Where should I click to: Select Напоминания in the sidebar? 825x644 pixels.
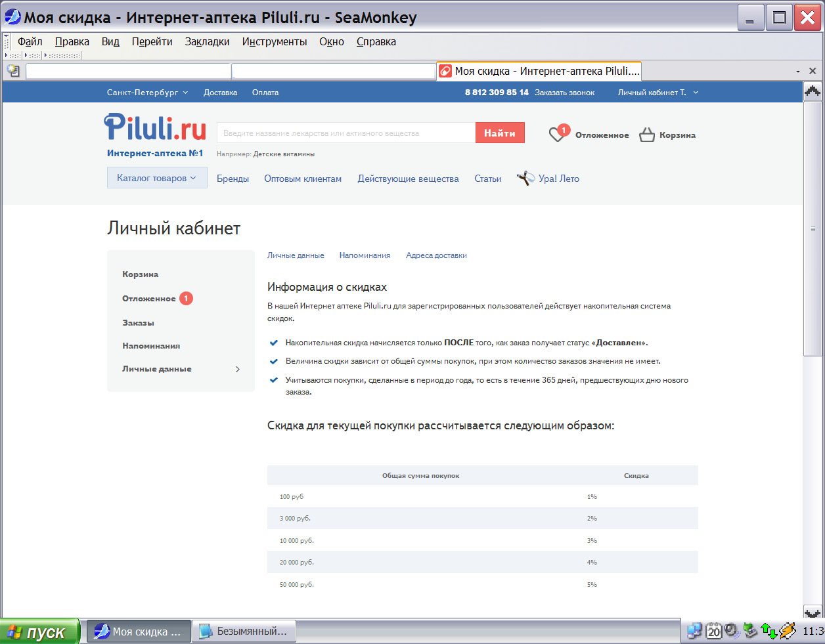pyautogui.click(x=151, y=346)
